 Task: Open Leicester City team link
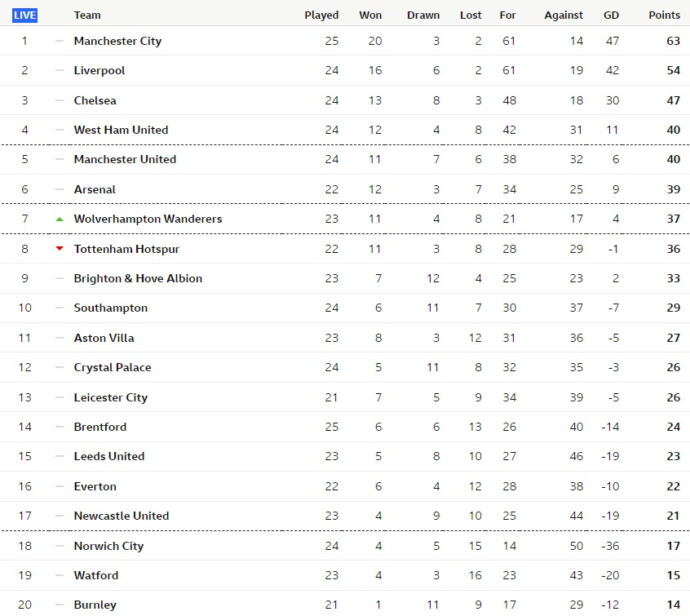pos(110,397)
